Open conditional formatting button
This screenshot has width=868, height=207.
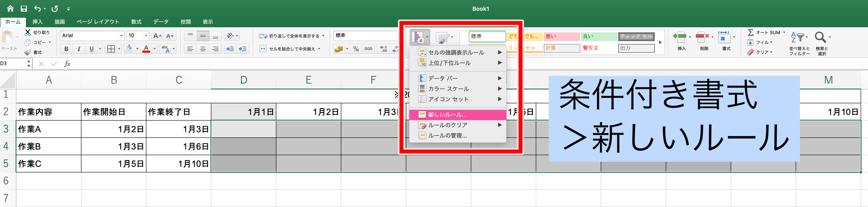[x=419, y=37]
